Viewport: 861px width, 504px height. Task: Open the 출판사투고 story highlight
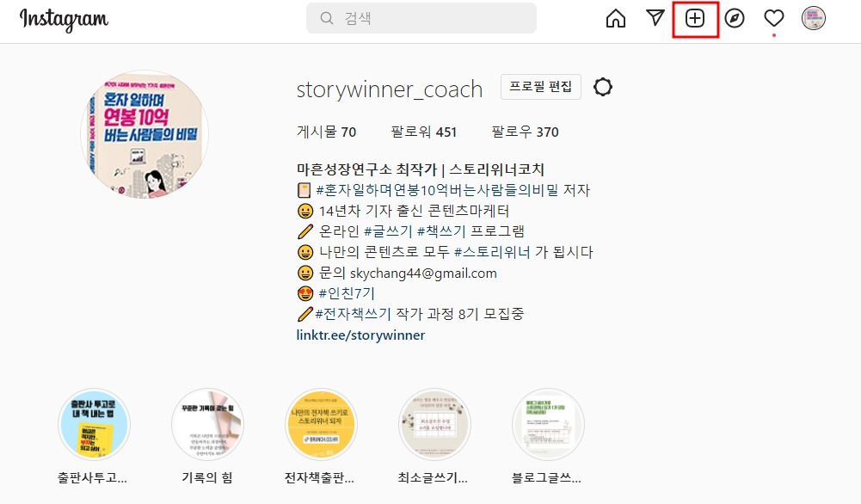(x=94, y=424)
